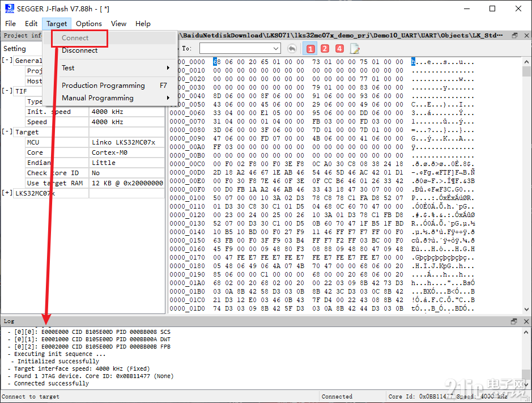Viewport: 532px width, 403px height.
Task: Float the Log panel
Action: click(514, 321)
